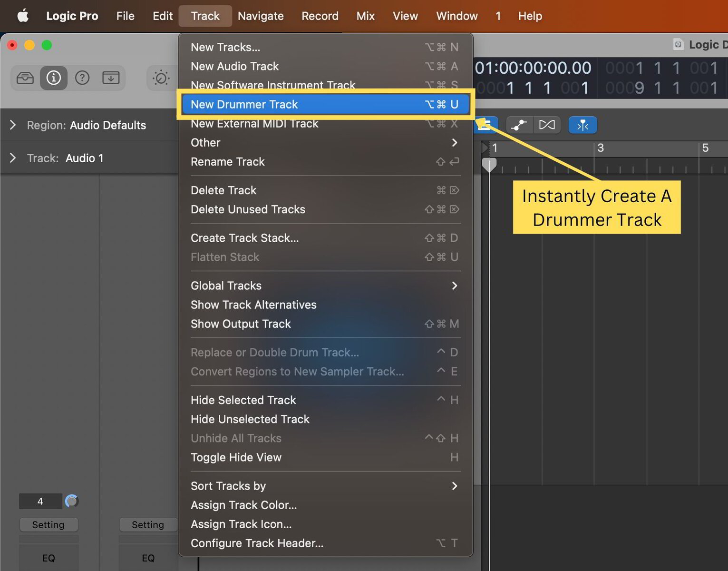Viewport: 728px width, 571px height.
Task: Open the Inspector info panel
Action: (x=54, y=78)
